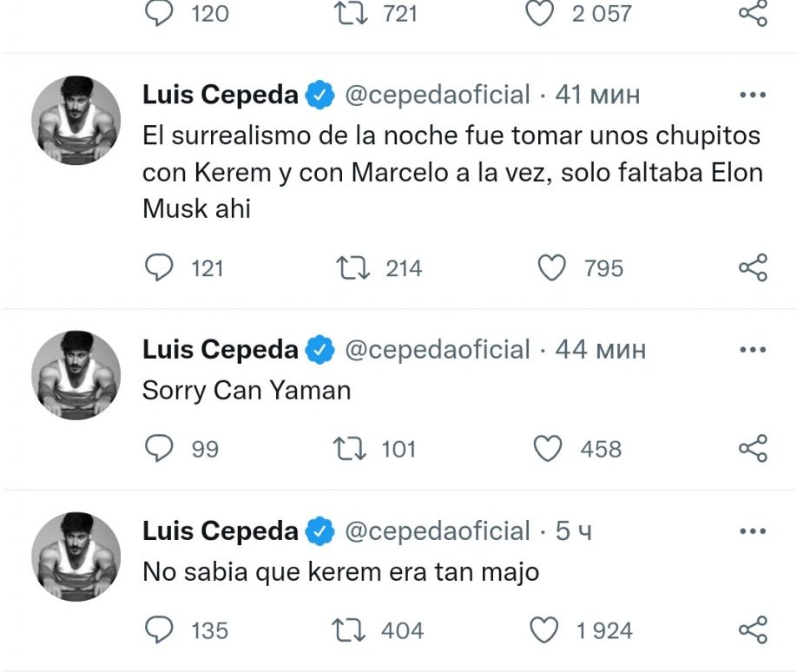The width and height of the screenshot is (797, 672).
Task: Share the 'No sabia que kerem' tweet
Action: click(753, 629)
